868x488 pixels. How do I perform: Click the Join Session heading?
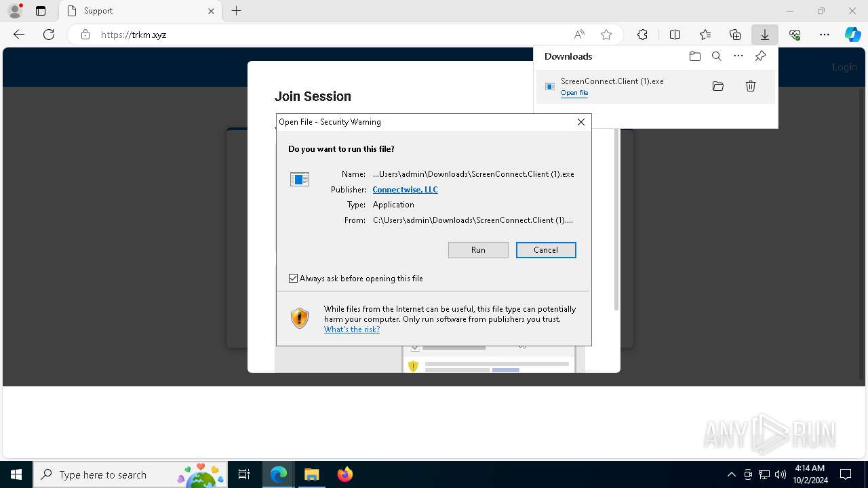[313, 96]
